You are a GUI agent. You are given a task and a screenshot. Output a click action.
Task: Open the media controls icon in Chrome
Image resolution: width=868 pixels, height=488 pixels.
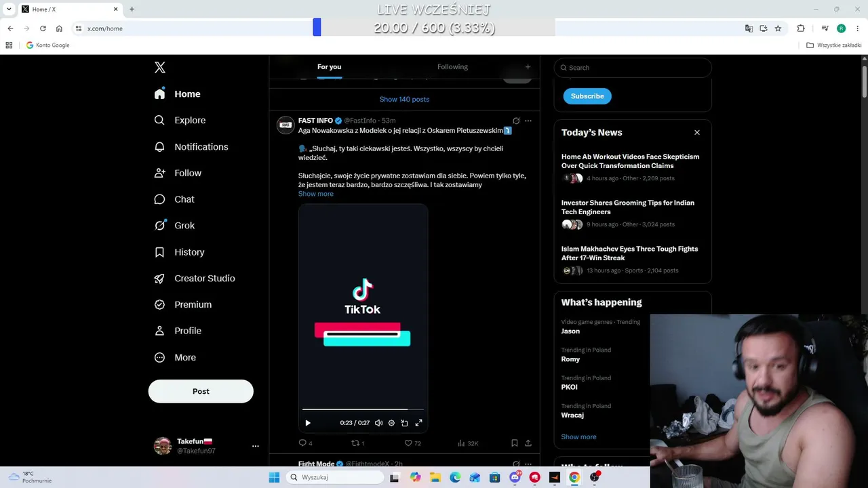point(825,28)
